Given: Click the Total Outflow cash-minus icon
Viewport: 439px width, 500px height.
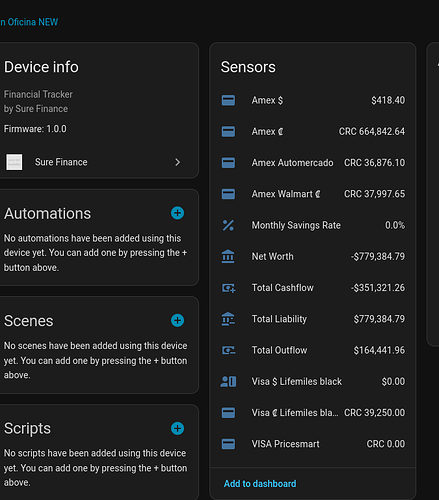Looking at the screenshot, I should [229, 350].
